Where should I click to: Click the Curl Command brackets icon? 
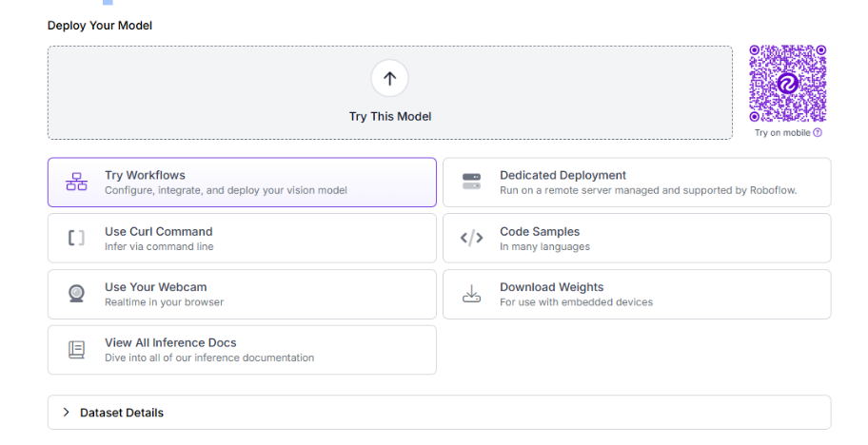tap(76, 238)
